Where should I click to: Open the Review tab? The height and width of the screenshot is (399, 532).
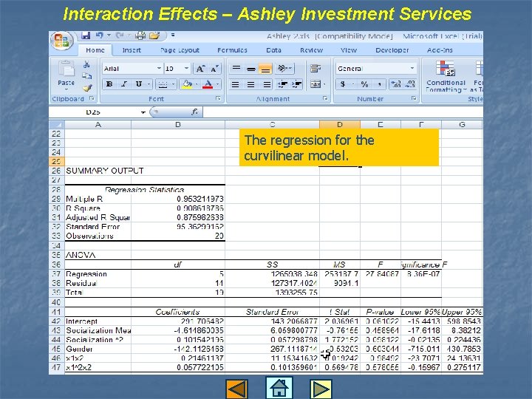tap(311, 50)
